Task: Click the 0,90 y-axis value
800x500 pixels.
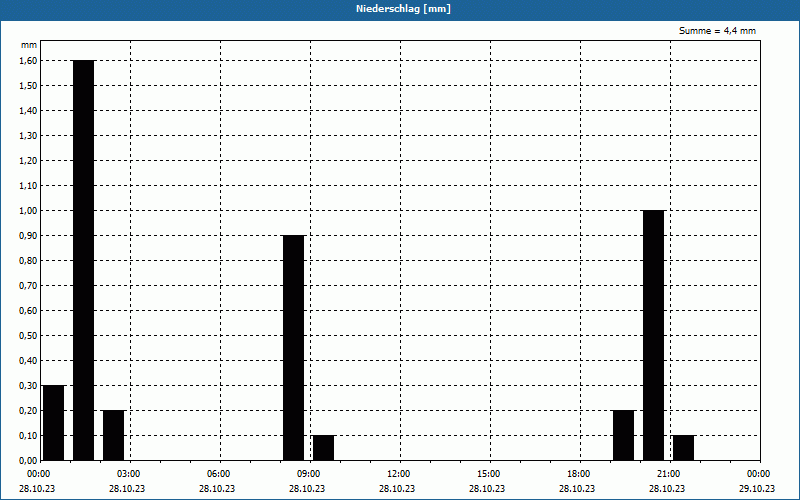Action: (28, 236)
